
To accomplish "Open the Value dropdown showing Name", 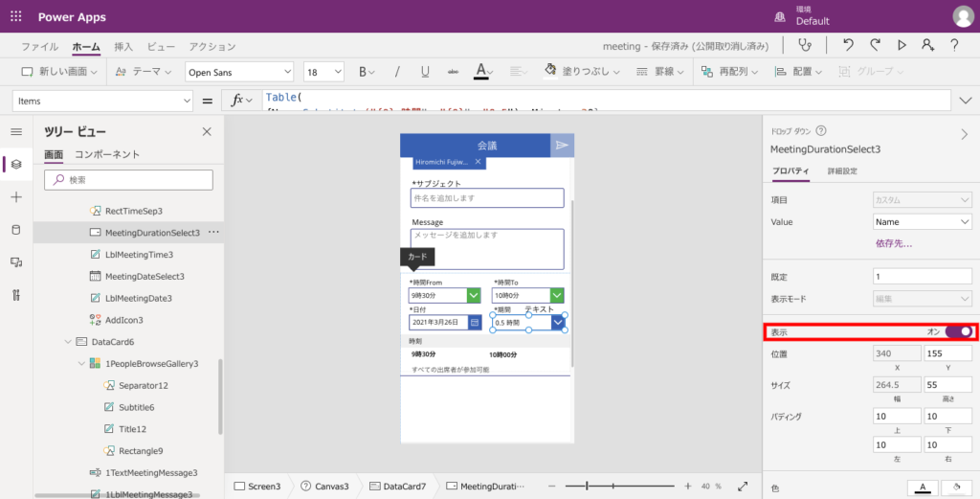I will point(922,222).
